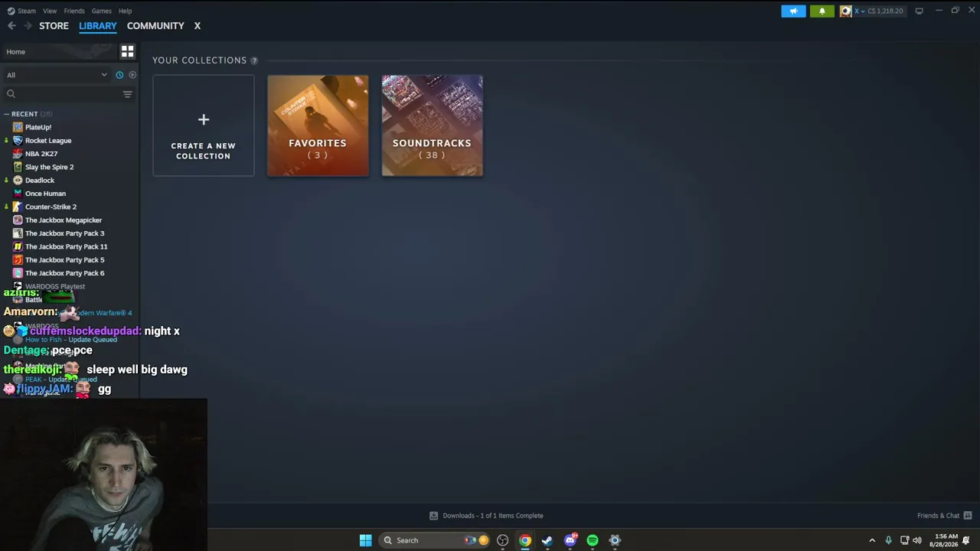Open the Friends menu
Viewport: 980px width, 551px height.
click(x=74, y=11)
